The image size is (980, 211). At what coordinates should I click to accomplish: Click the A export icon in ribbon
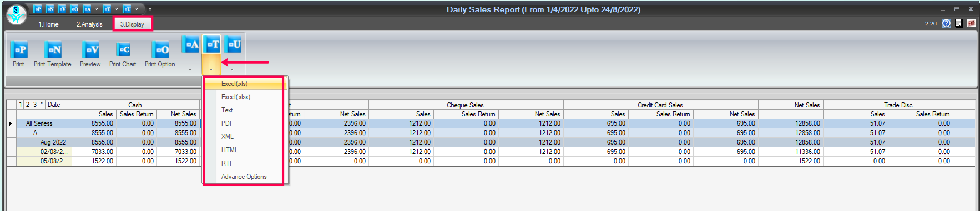click(x=190, y=44)
